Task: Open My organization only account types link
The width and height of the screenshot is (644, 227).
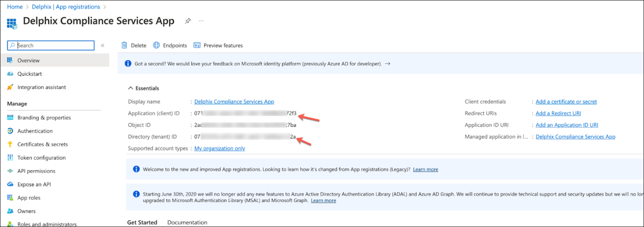Action: [220, 148]
